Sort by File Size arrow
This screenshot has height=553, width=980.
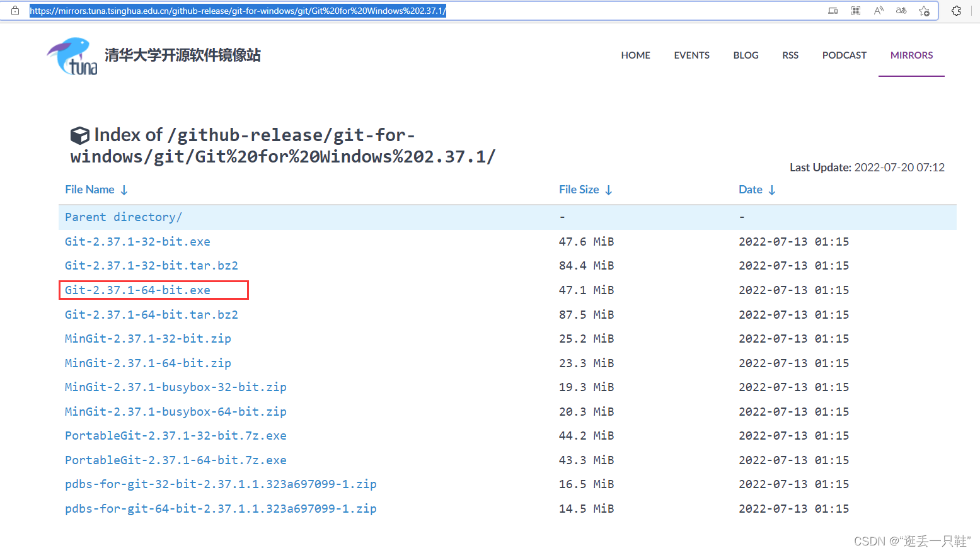(x=609, y=190)
